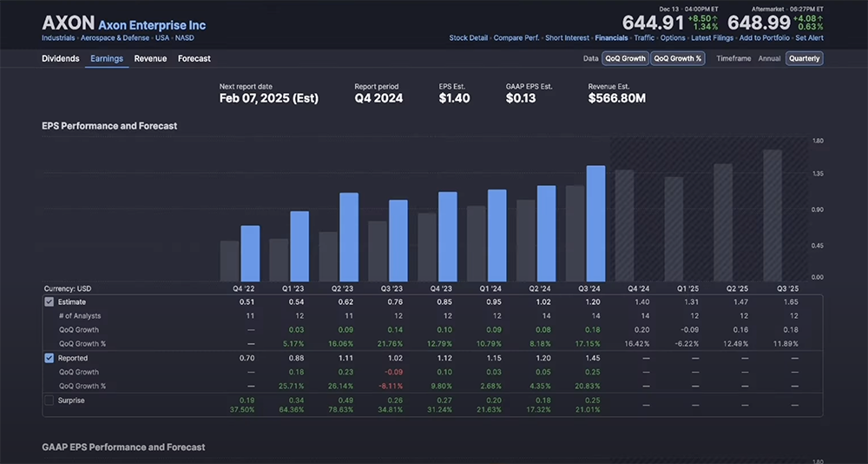Click the Q3 '25 forecast gray bar
Viewport: 868px width, 464px height.
pyautogui.click(x=773, y=215)
